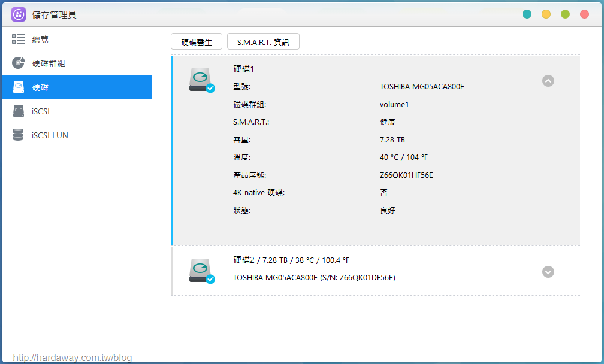
Task: Click the status value 良好
Action: click(388, 211)
